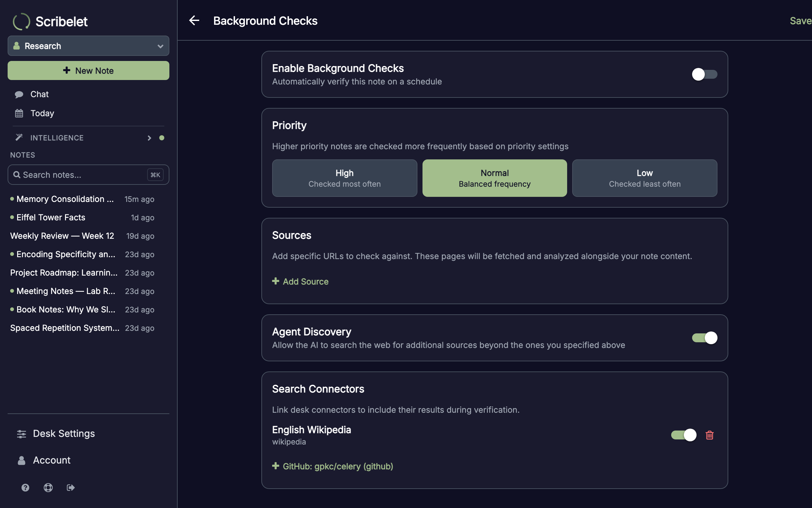Toggle Enable Background Checks switch
812x508 pixels.
(x=704, y=74)
